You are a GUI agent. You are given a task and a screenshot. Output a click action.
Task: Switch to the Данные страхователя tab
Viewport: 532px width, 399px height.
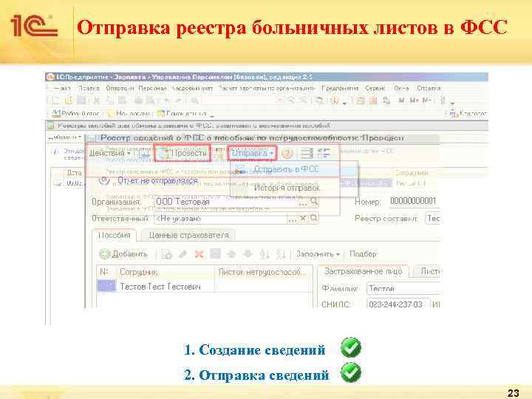pyautogui.click(x=188, y=235)
